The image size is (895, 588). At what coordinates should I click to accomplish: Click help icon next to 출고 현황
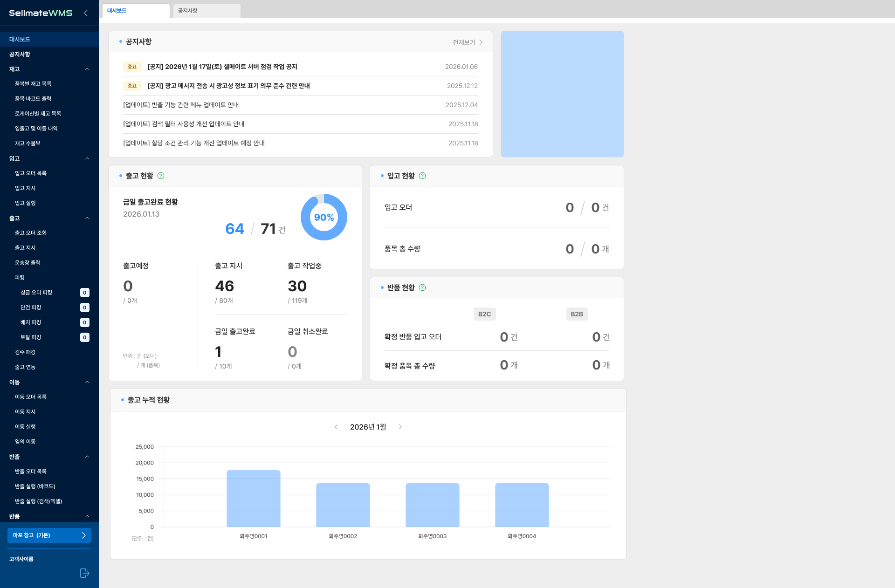(161, 176)
